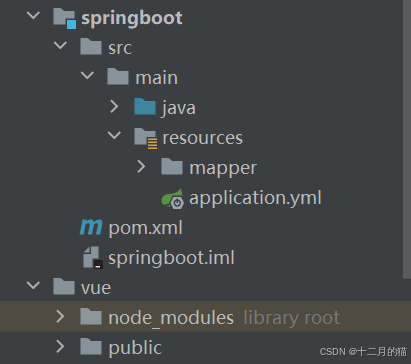The height and width of the screenshot is (364, 411).
Task: Select the main folder label
Action: coord(156,78)
